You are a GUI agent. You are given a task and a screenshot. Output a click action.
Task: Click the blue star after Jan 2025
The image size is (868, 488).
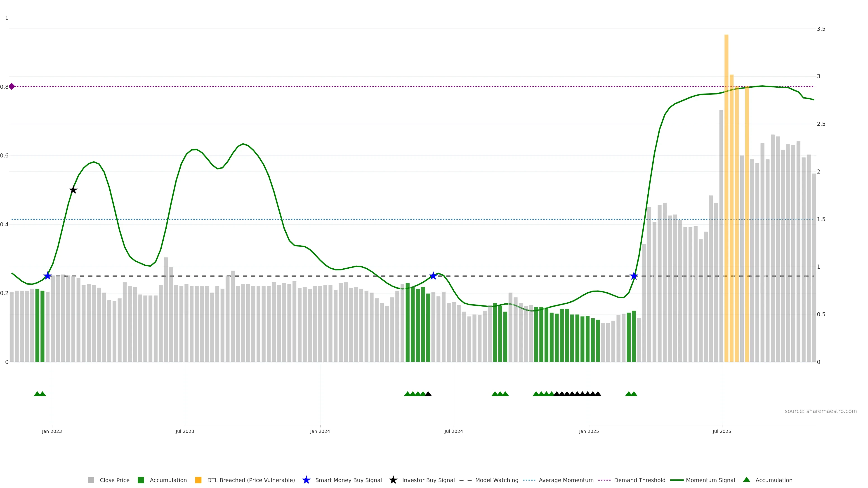pos(634,276)
